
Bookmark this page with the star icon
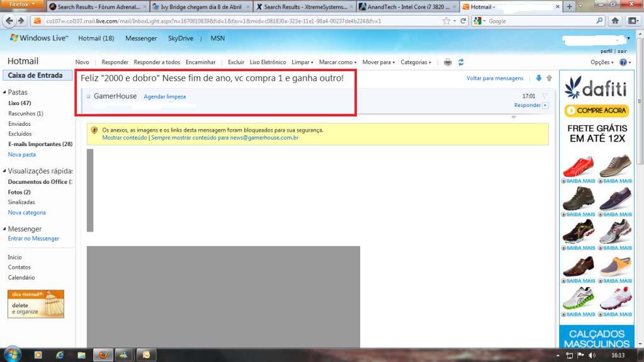(446, 21)
